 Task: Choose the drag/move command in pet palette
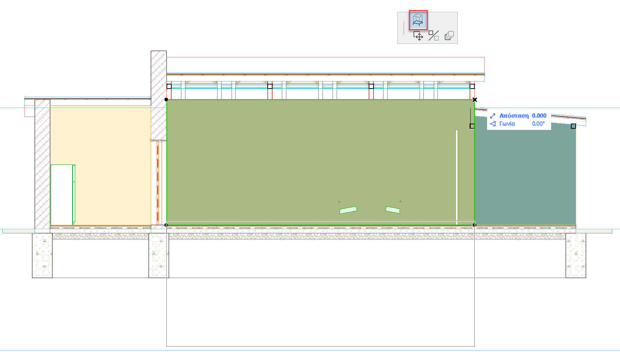tap(418, 36)
